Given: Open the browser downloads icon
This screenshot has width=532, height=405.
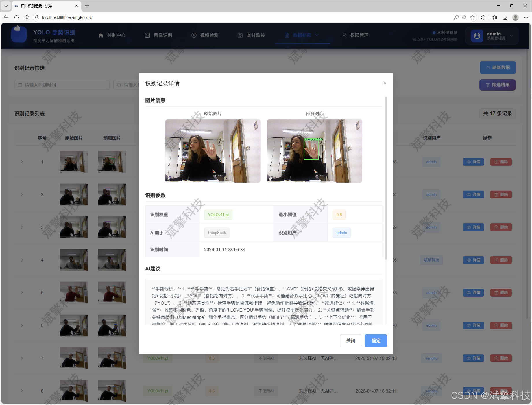Looking at the screenshot, I should (x=505, y=17).
